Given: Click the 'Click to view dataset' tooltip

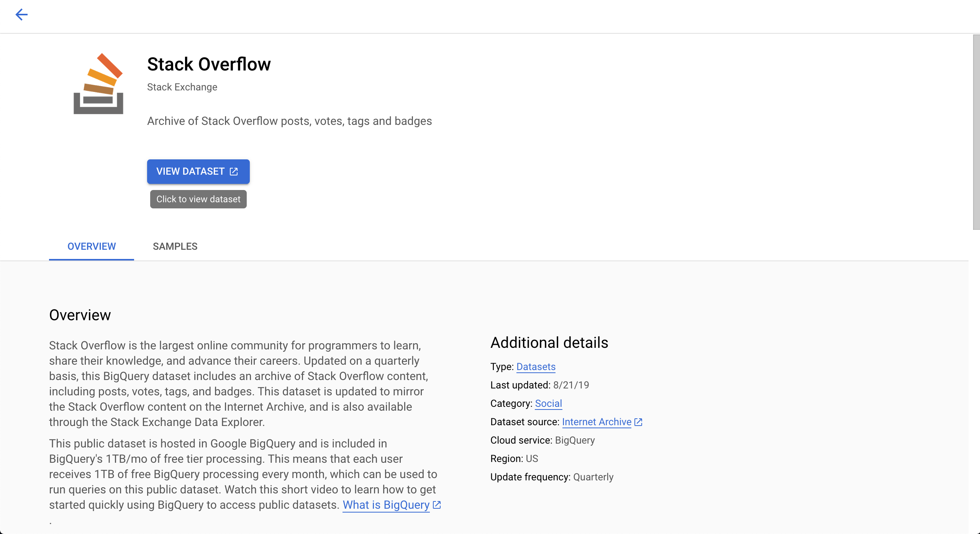Looking at the screenshot, I should [198, 199].
